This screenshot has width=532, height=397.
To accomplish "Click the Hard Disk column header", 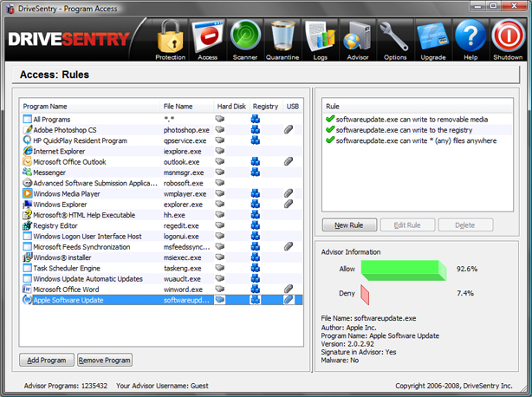I will point(231,107).
